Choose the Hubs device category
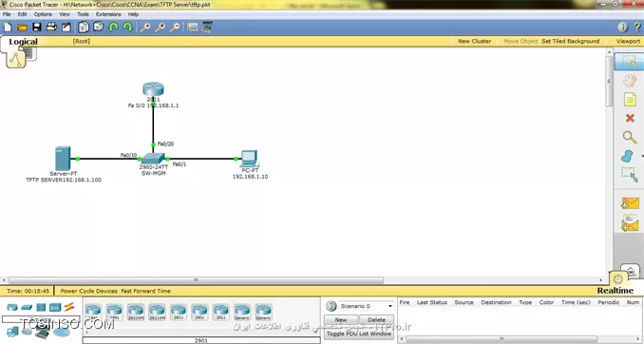Image resolution: width=644 pixels, height=344 pixels. 41,307
